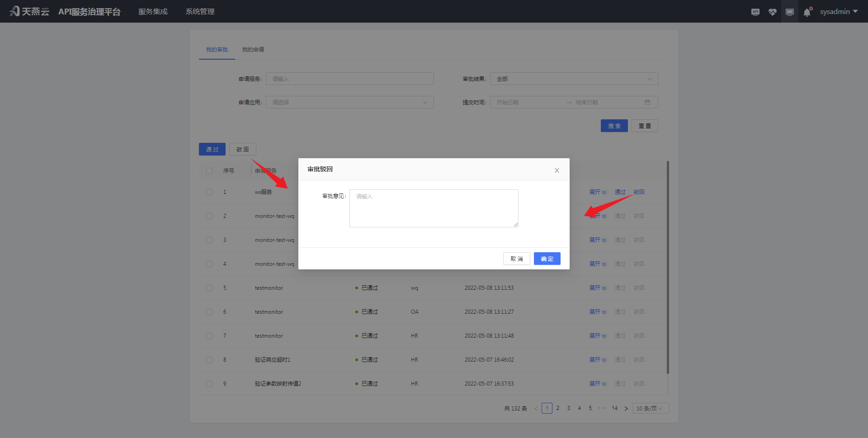Click the 确定 button in the dialog

[x=547, y=258]
